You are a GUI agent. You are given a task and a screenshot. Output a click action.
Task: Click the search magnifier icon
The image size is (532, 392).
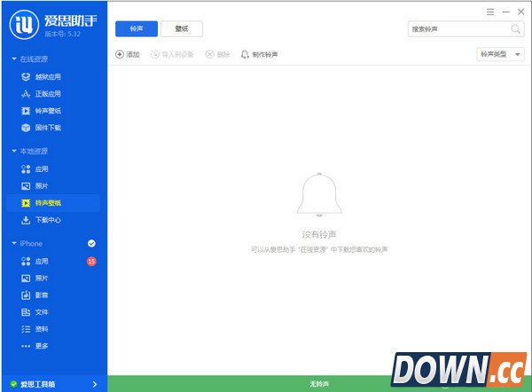[x=516, y=29]
